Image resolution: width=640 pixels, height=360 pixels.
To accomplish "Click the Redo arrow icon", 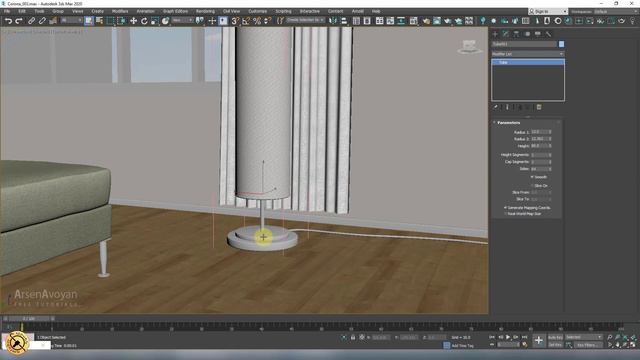I will click(19, 20).
